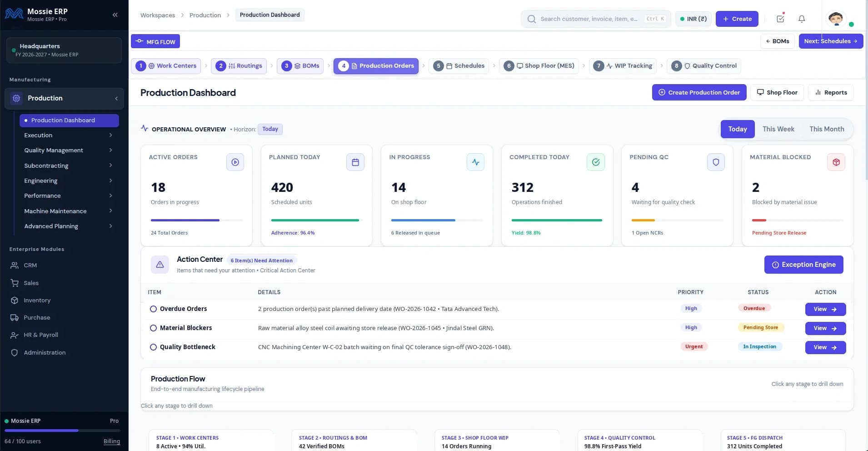Open the user avatar profile menu

click(836, 19)
